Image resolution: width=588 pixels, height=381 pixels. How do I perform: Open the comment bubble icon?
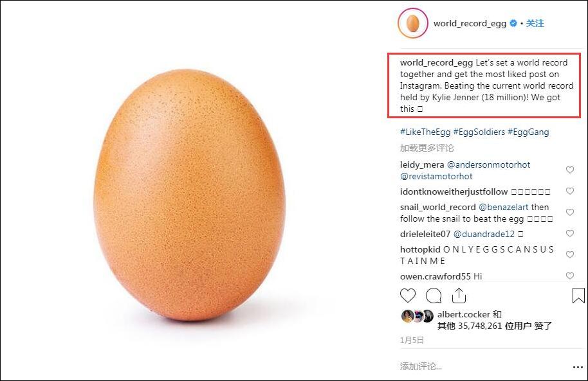pos(434,296)
